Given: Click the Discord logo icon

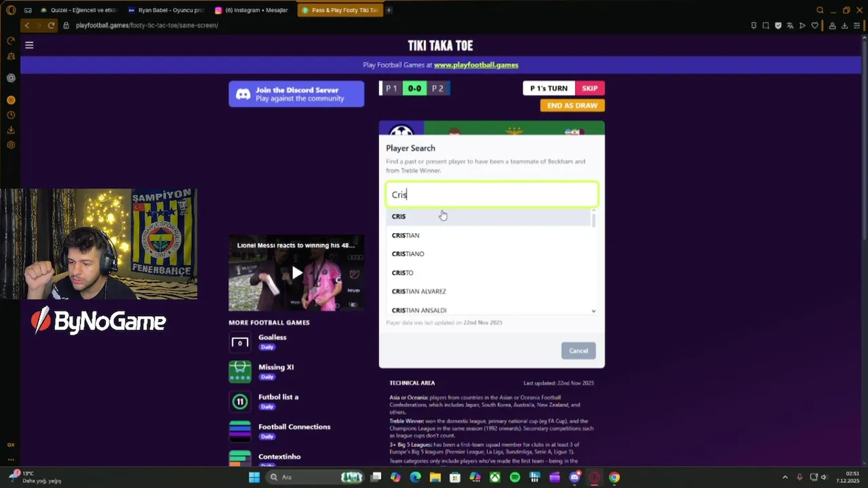Looking at the screenshot, I should coord(243,94).
